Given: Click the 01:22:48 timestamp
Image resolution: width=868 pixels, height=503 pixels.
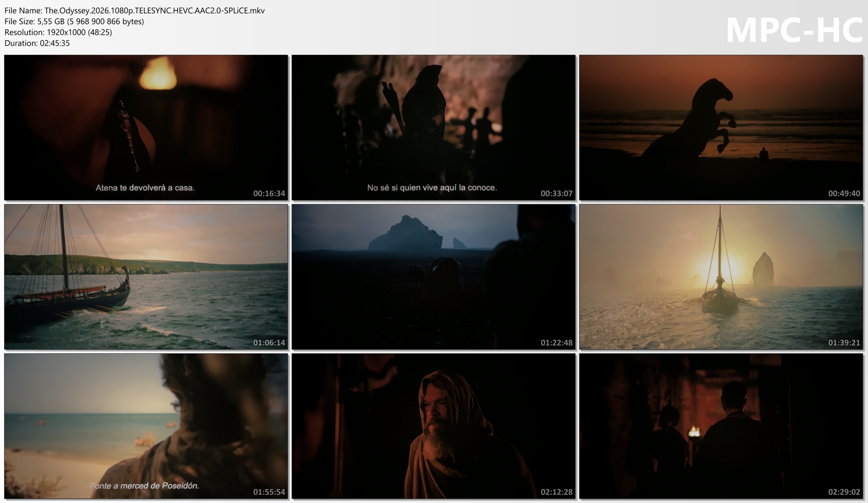Looking at the screenshot, I should coord(557,343).
